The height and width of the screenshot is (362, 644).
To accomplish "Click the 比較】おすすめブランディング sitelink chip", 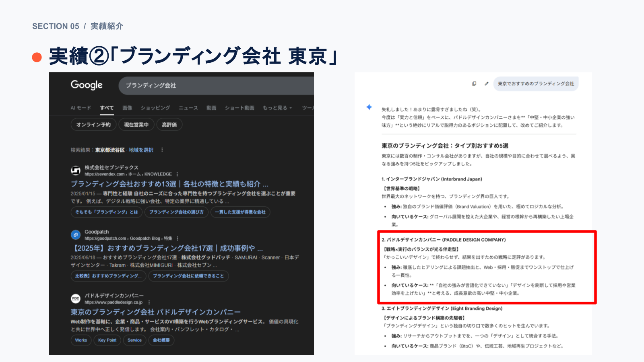I will pyautogui.click(x=108, y=276).
